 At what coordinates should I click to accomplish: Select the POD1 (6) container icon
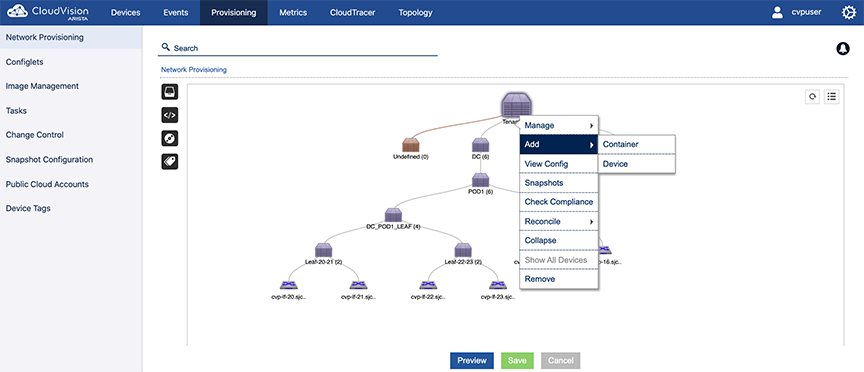pos(480,180)
